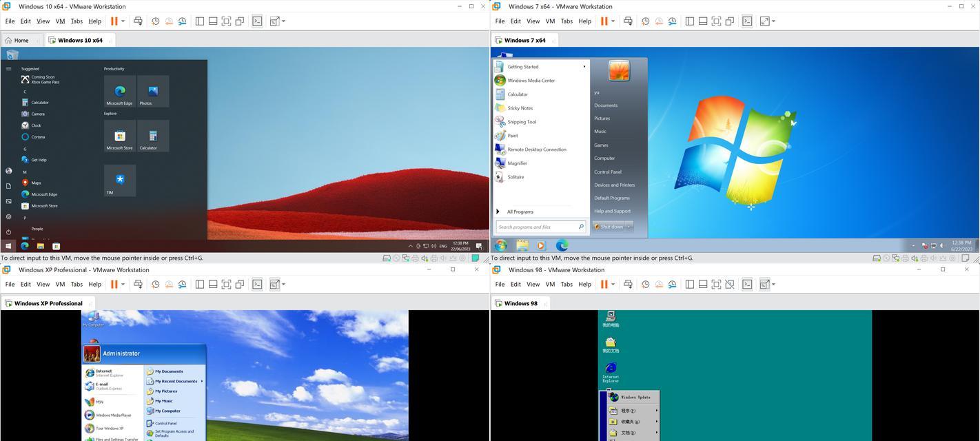Open Help menu in Windows 98 window
Image resolution: width=980 pixels, height=441 pixels.
(585, 285)
